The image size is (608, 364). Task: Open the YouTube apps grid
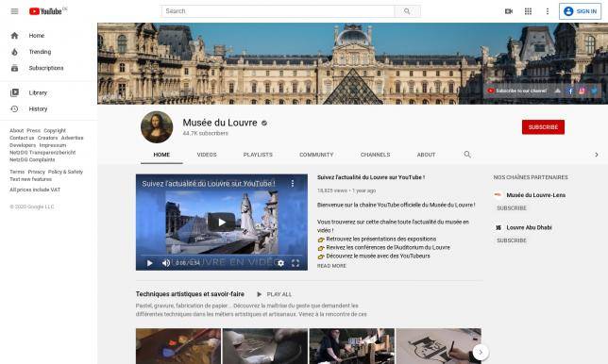point(528,11)
